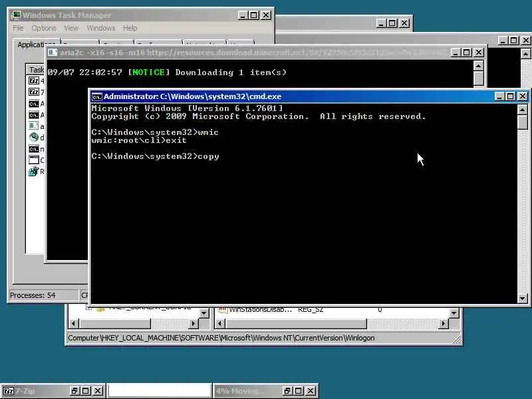Click the blank minimized window bar
The image size is (532, 399).
click(160, 391)
